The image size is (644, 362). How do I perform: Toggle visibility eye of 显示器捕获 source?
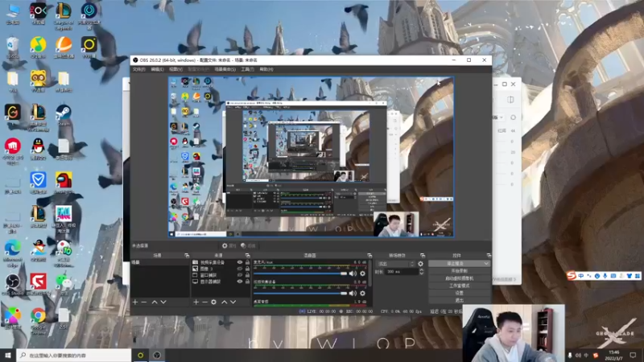point(240,282)
